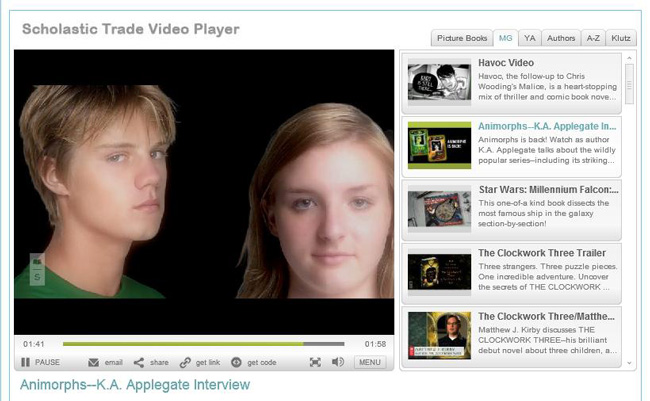
Task: Switch to Authors tab
Action: pos(561,38)
